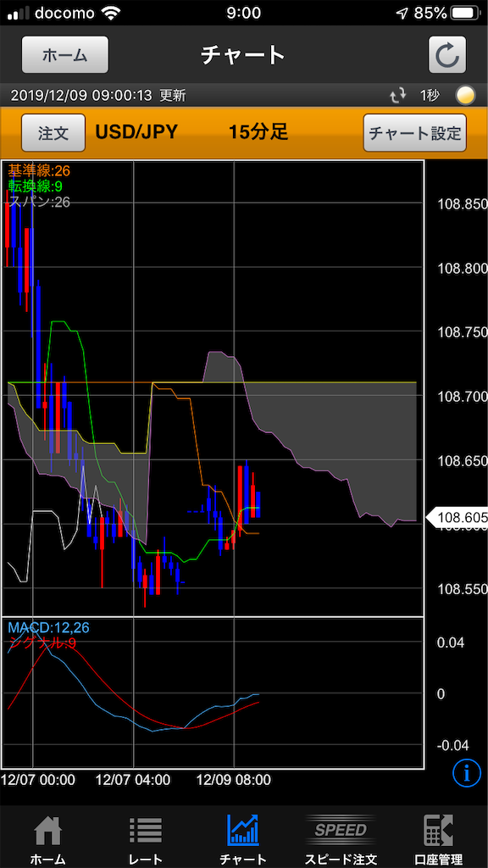Screen dimensions: 488x868
Task: Tap the 108.550 price axis label
Action: point(462,589)
